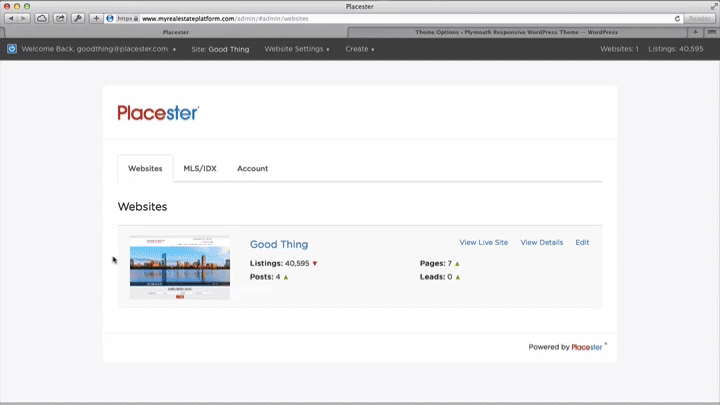Viewport: 720px width, 405px height.
Task: Open the Good Thing site thumbnail
Action: click(180, 268)
